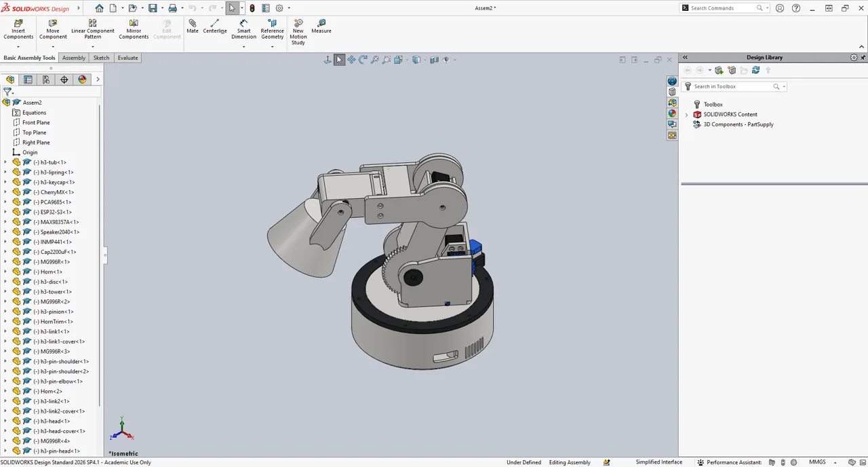868x467 pixels.
Task: Click the Rebuild traffic light icon
Action: [x=252, y=8]
